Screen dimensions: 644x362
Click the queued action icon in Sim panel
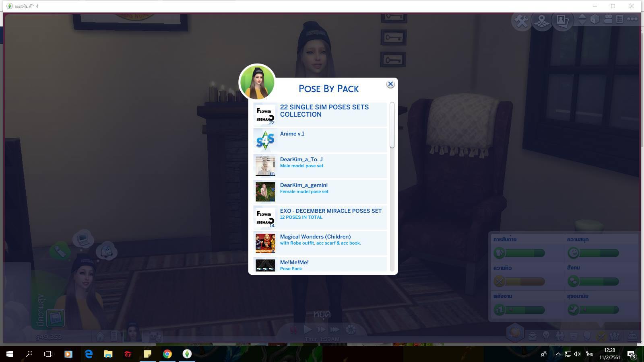click(x=55, y=318)
